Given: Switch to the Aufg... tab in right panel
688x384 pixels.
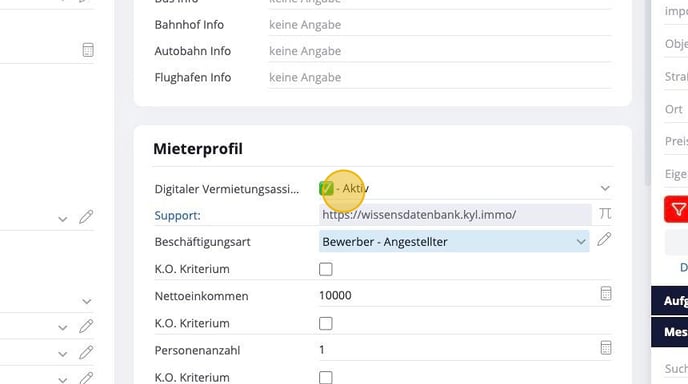Looking at the screenshot, I should (x=670, y=301).
